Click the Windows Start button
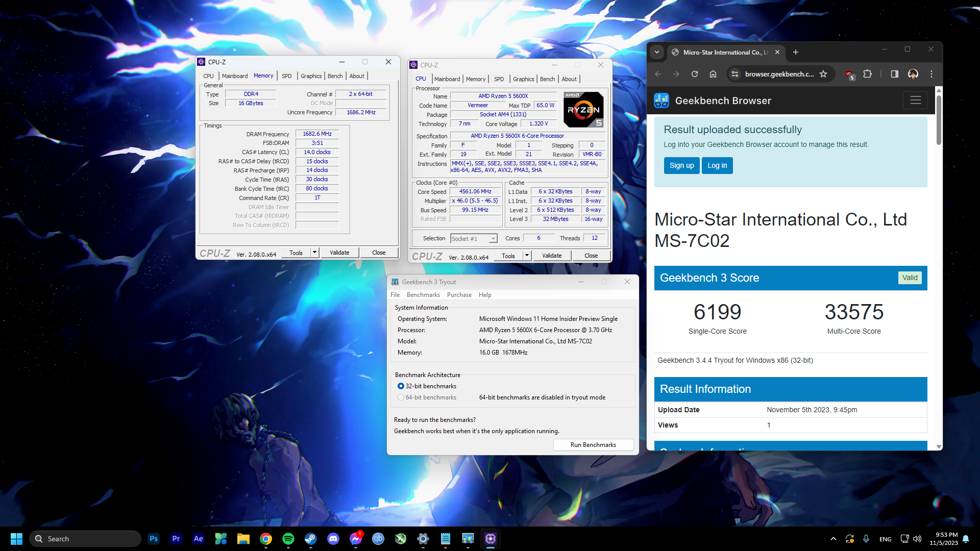Viewport: 980px width, 551px height. coord(16,539)
